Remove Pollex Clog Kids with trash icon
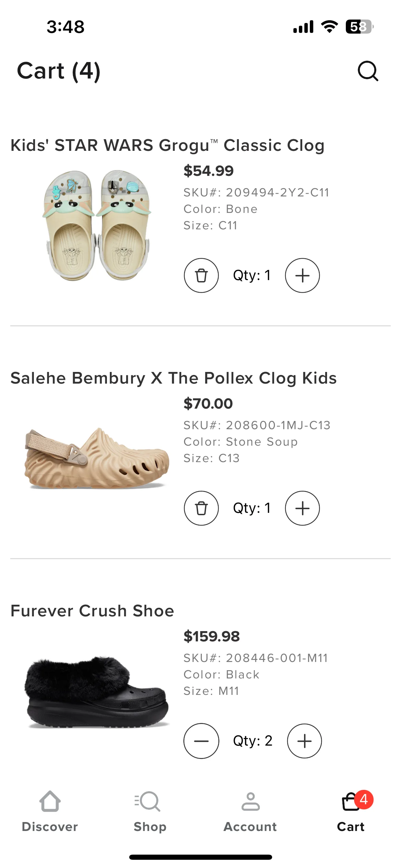 click(x=201, y=508)
